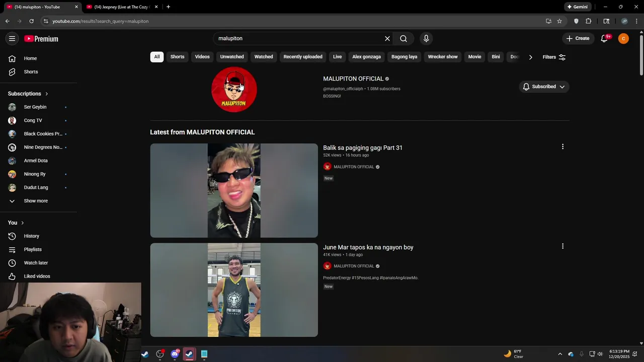This screenshot has height=362, width=644.
Task: Go back in browser history
Action: point(7,21)
